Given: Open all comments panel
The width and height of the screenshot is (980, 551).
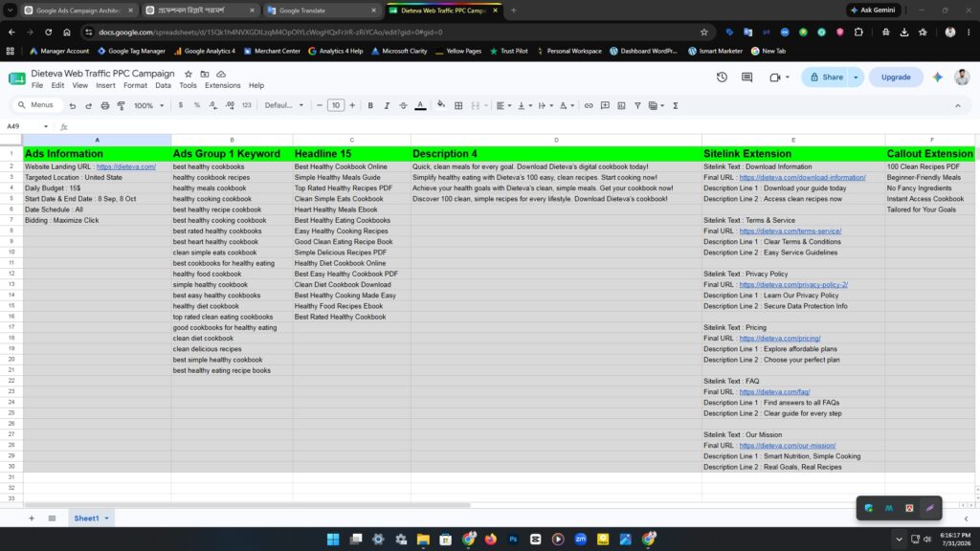Looking at the screenshot, I should pyautogui.click(x=746, y=77).
